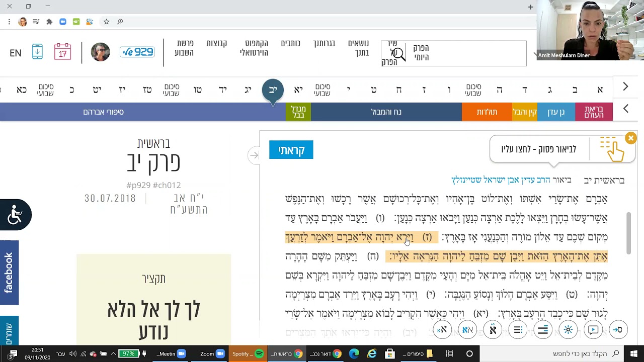
Task: Click the article vertical scrollbar
Action: pos(629,233)
